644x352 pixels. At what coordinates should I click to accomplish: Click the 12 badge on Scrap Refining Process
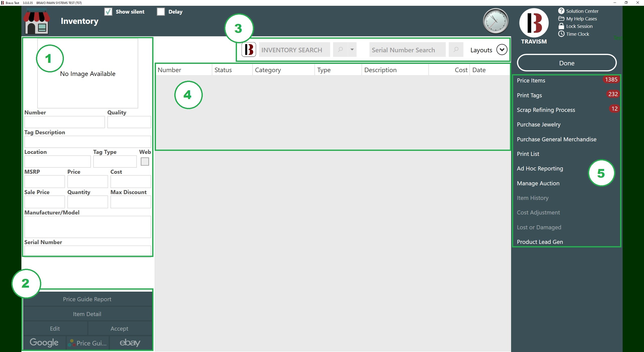pos(614,109)
